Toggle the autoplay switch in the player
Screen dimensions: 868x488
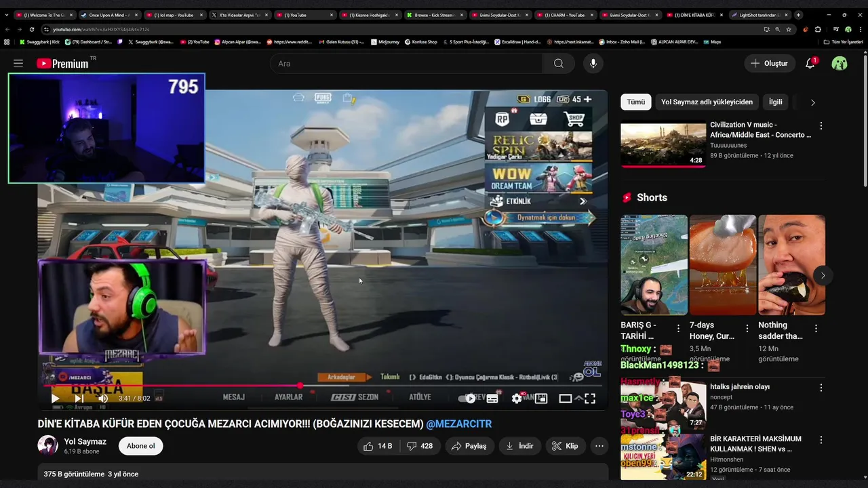[x=468, y=399]
